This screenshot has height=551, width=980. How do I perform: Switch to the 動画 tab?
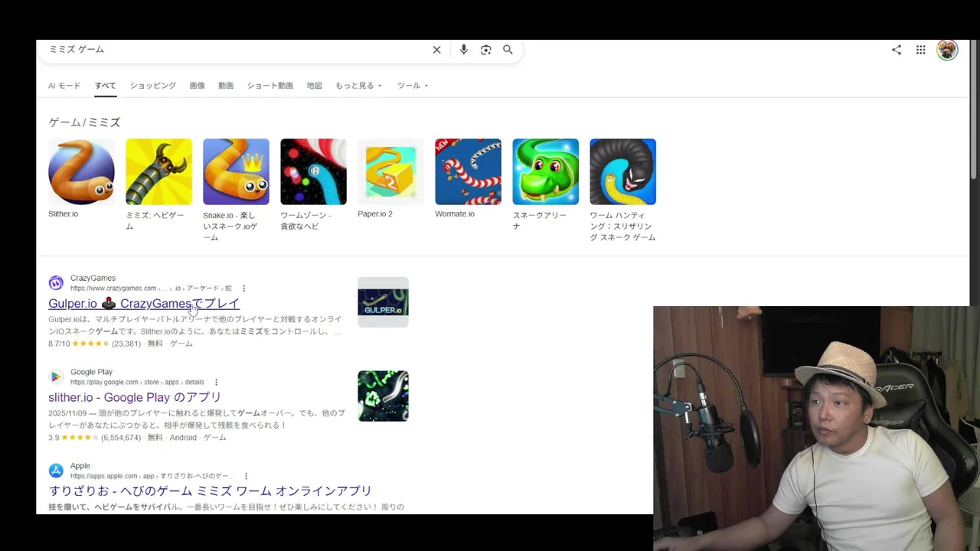point(226,86)
